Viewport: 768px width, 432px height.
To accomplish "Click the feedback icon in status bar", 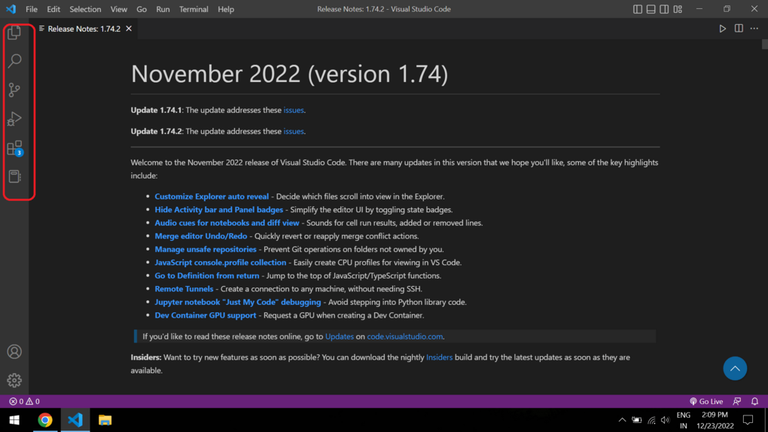I will pos(737,401).
